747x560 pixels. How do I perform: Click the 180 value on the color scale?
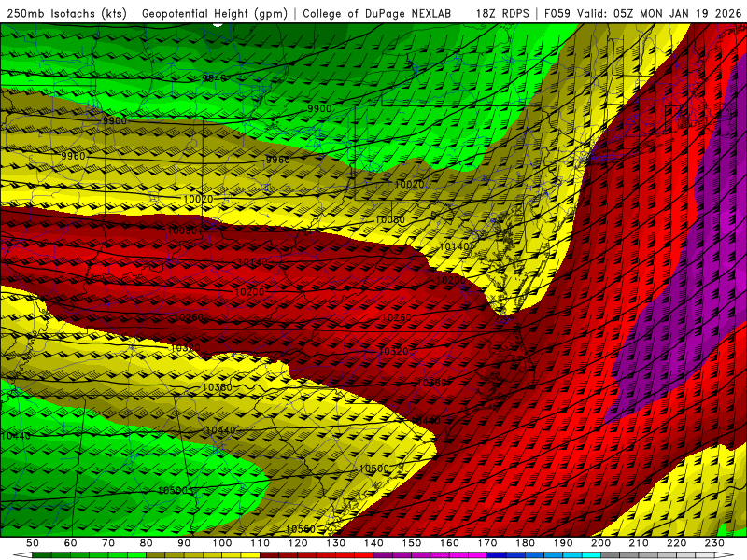click(526, 543)
